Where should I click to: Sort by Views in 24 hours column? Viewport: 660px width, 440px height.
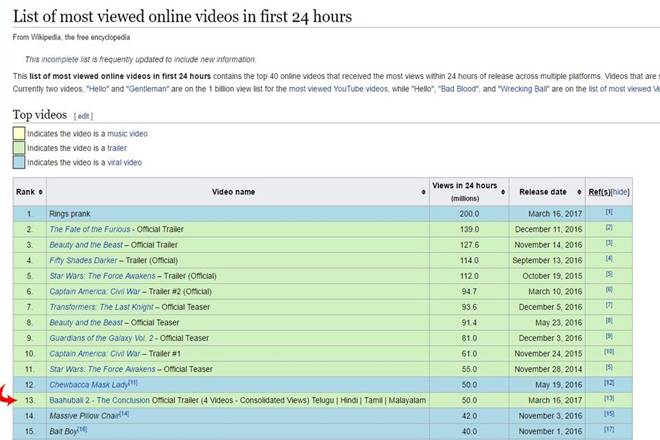505,192
